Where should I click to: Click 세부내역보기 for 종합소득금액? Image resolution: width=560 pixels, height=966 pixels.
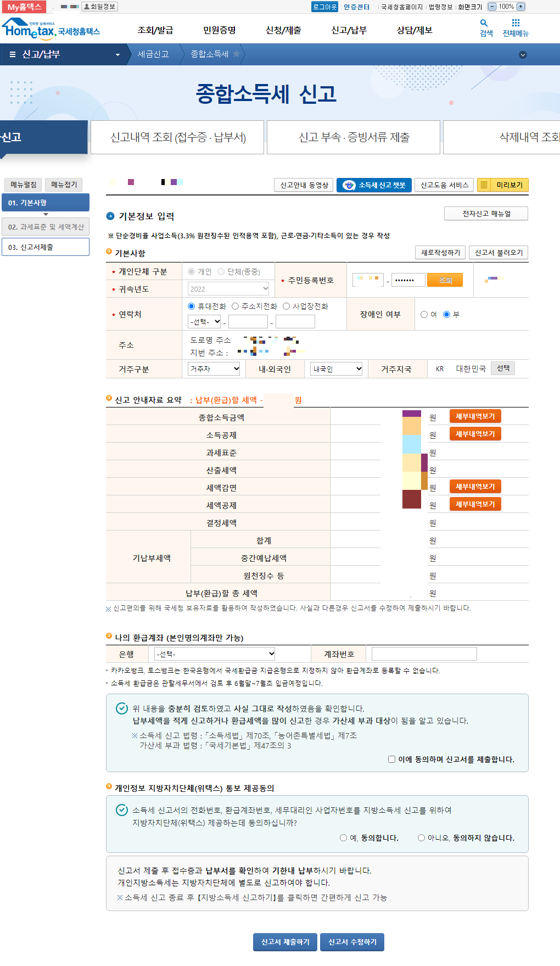[x=475, y=416]
